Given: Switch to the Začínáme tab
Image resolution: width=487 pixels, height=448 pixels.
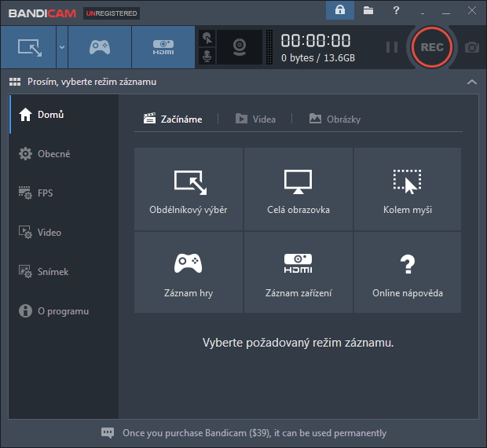Looking at the screenshot, I should 173,119.
